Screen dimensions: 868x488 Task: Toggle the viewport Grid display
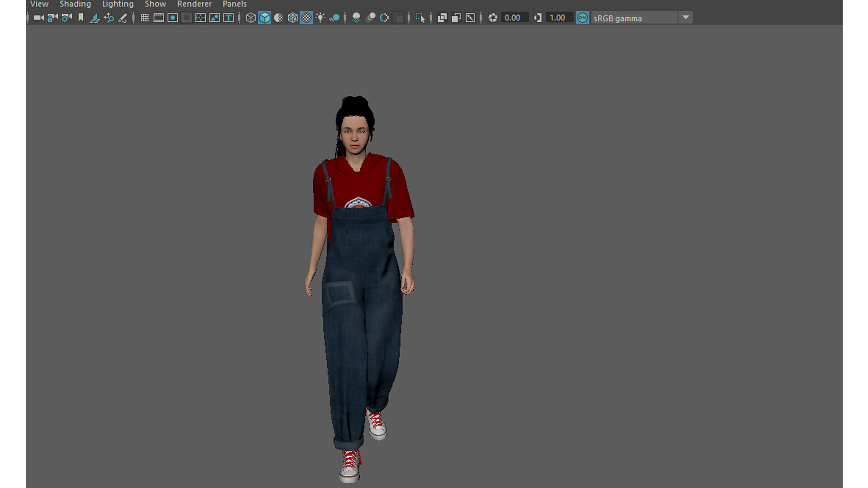click(x=145, y=18)
